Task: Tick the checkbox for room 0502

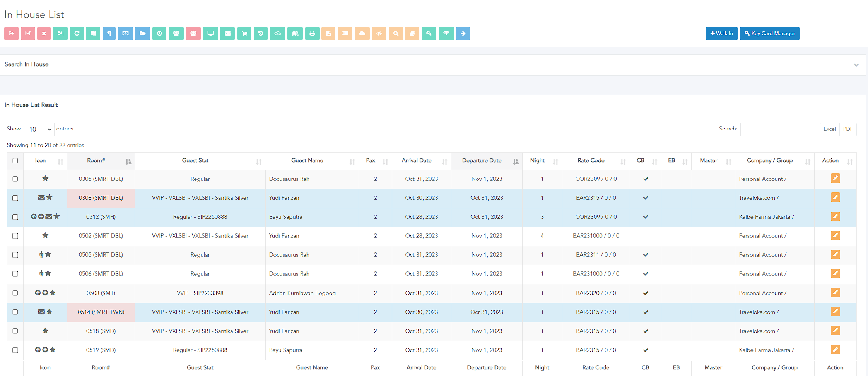Action: 15,236
